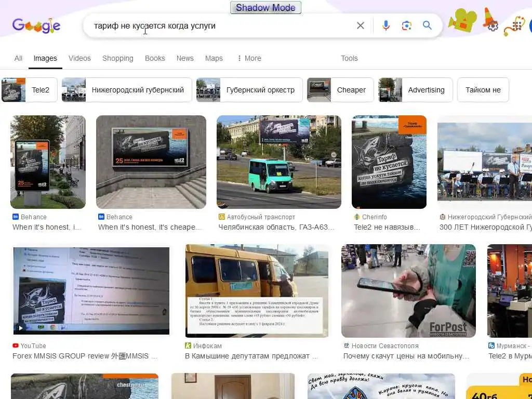Select the Тайком не chip
532x399 pixels.
click(483, 90)
